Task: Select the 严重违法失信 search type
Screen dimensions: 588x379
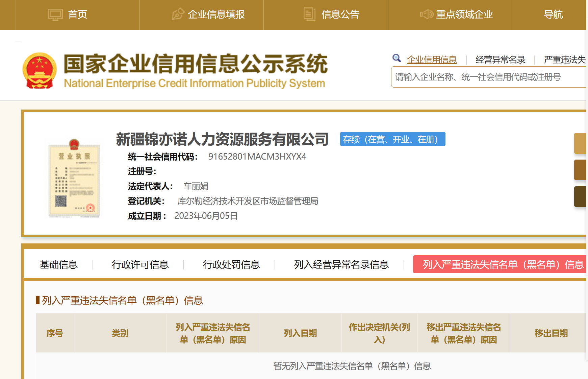Action: pyautogui.click(x=565, y=60)
